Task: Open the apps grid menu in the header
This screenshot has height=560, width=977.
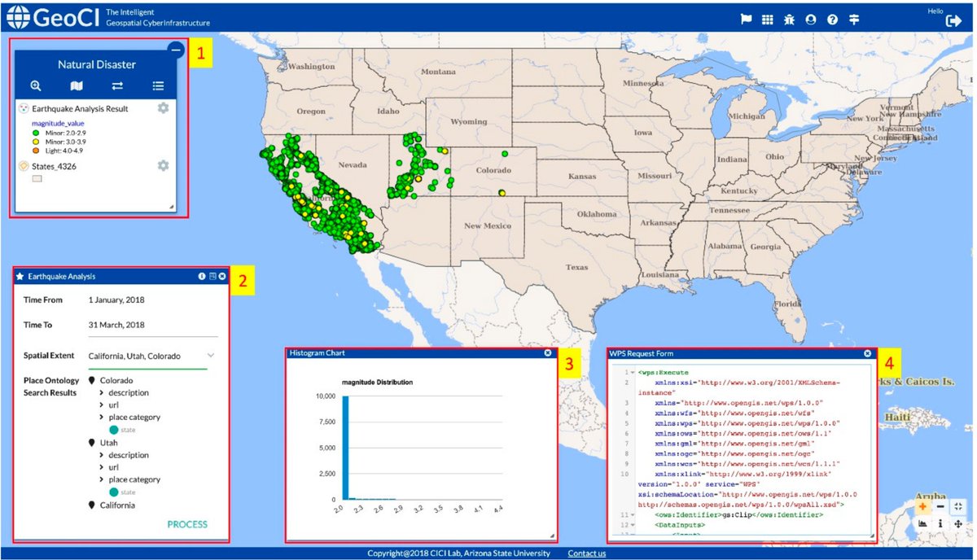Action: click(767, 19)
